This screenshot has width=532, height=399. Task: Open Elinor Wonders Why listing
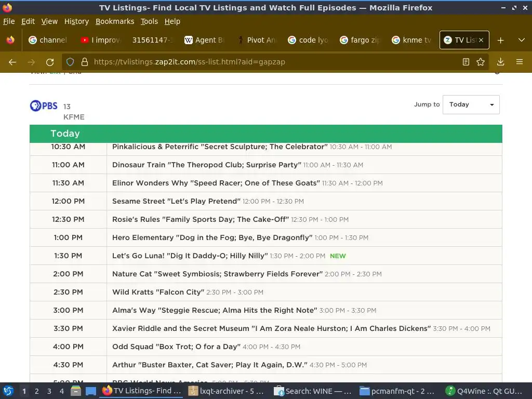point(216,183)
